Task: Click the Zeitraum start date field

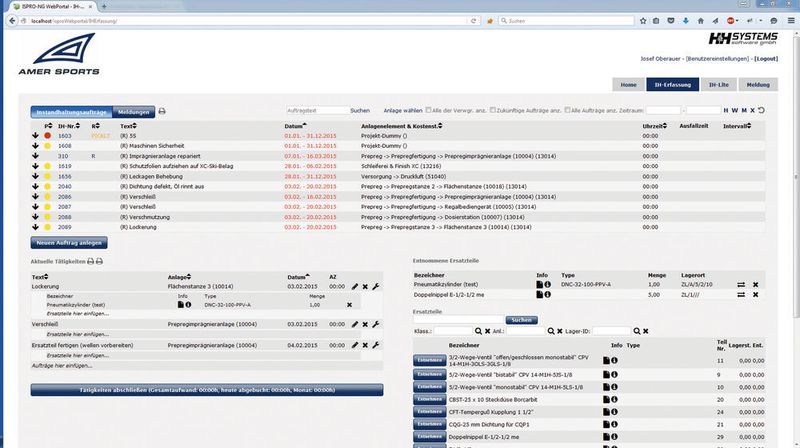Action: pos(663,110)
